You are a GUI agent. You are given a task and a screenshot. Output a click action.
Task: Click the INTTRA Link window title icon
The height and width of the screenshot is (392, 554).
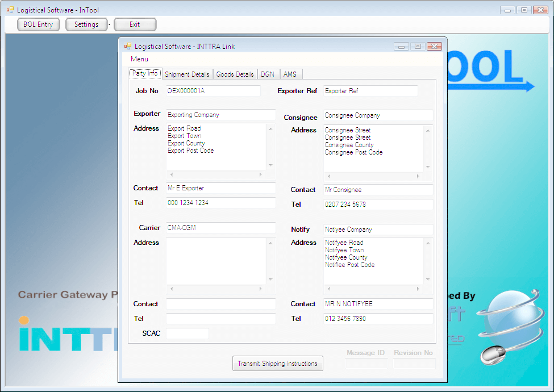(x=127, y=46)
